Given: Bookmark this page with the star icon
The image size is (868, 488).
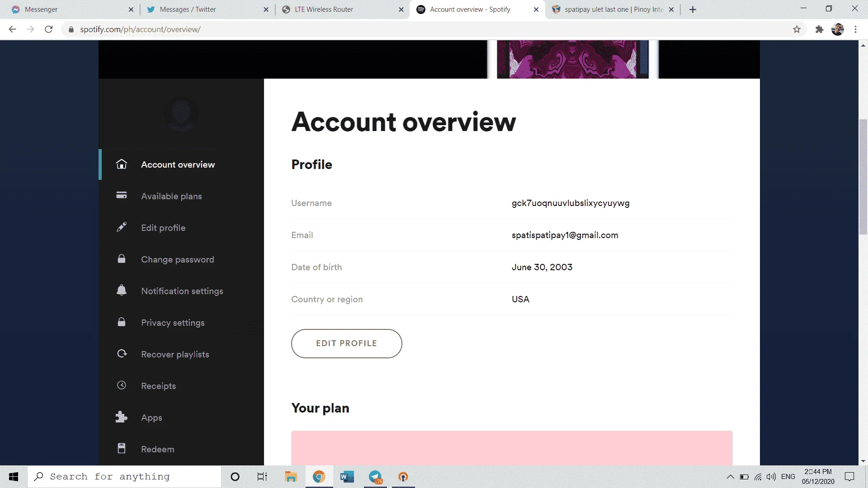Looking at the screenshot, I should 797,29.
